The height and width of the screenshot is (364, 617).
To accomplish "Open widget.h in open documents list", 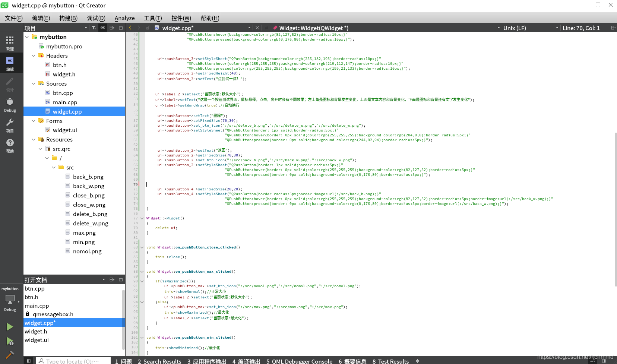I will [36, 331].
